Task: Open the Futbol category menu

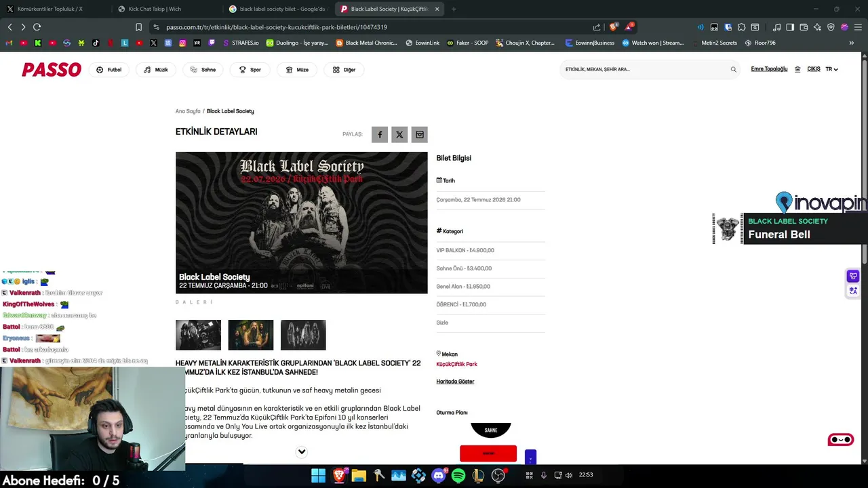Action: (x=109, y=69)
